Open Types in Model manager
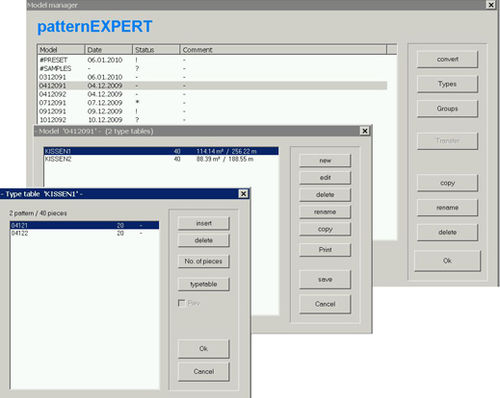The width and height of the screenshot is (500, 398). click(447, 84)
